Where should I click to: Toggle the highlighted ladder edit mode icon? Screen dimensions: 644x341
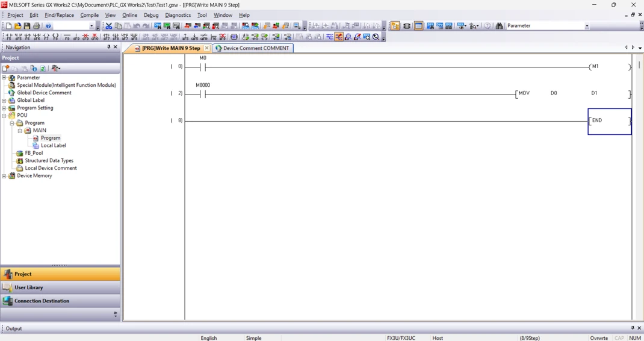point(339,37)
